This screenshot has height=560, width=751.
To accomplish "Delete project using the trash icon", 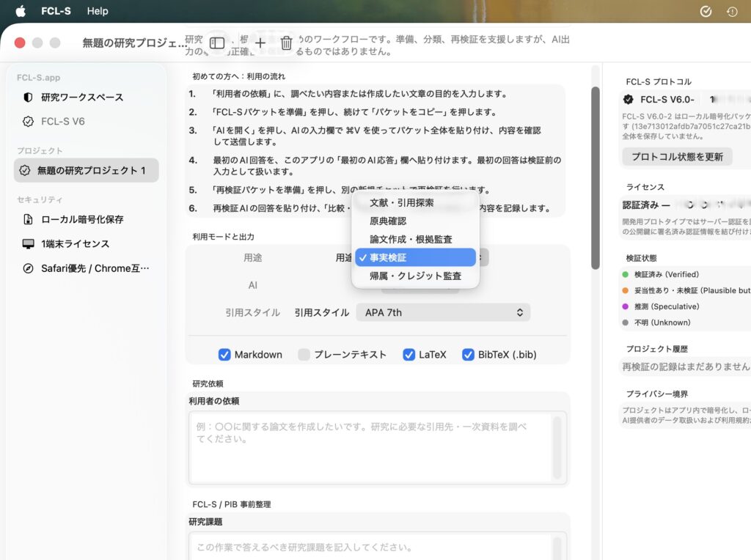I will [x=287, y=43].
